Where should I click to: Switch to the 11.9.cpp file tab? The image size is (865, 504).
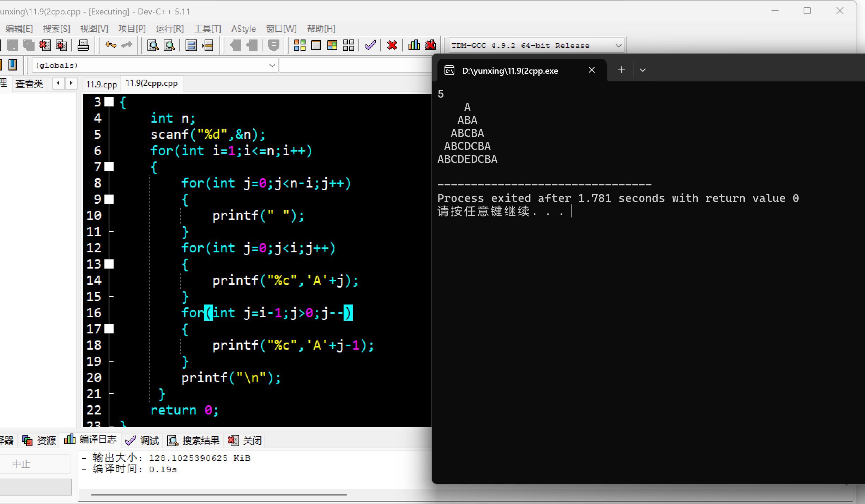(101, 84)
